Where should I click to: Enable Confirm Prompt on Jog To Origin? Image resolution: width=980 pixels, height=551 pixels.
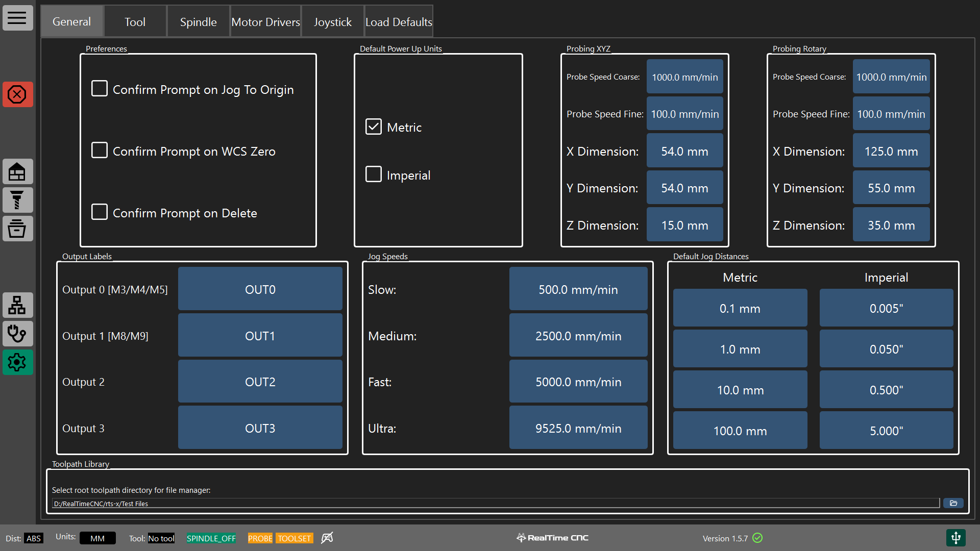pos(100,89)
